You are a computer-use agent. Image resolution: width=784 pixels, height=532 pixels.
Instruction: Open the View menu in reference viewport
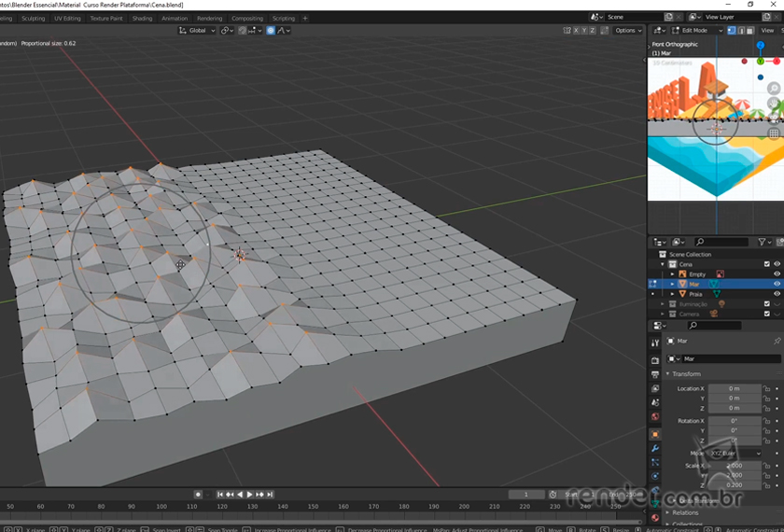coord(767,30)
